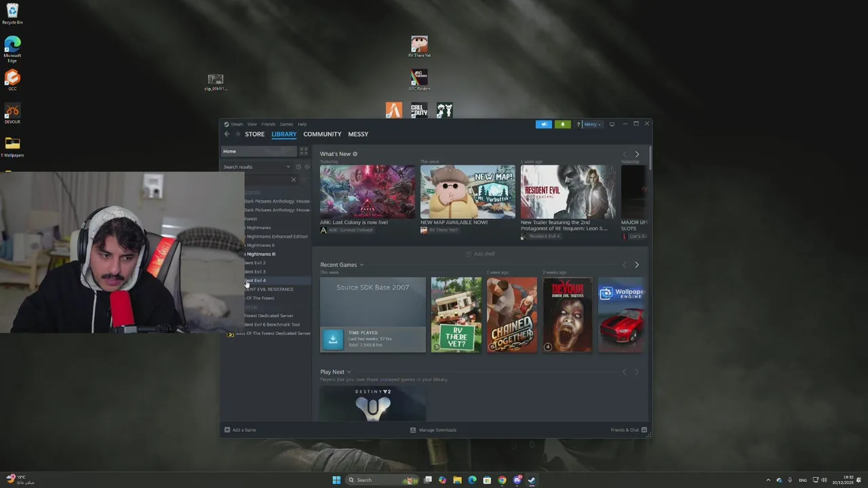This screenshot has width=868, height=488.
Task: Open the MESSY profile tab
Action: [358, 134]
